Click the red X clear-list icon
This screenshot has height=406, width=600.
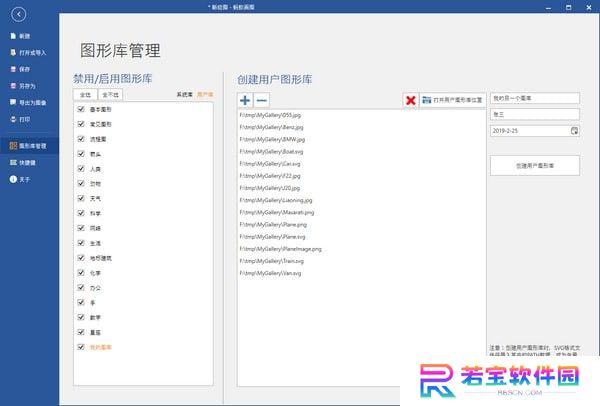tap(411, 100)
